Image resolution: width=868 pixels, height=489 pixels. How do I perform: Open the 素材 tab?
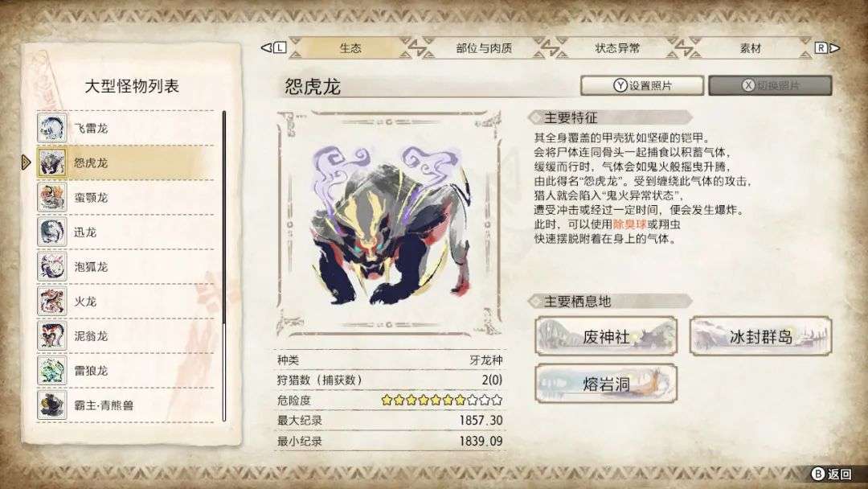(750, 48)
